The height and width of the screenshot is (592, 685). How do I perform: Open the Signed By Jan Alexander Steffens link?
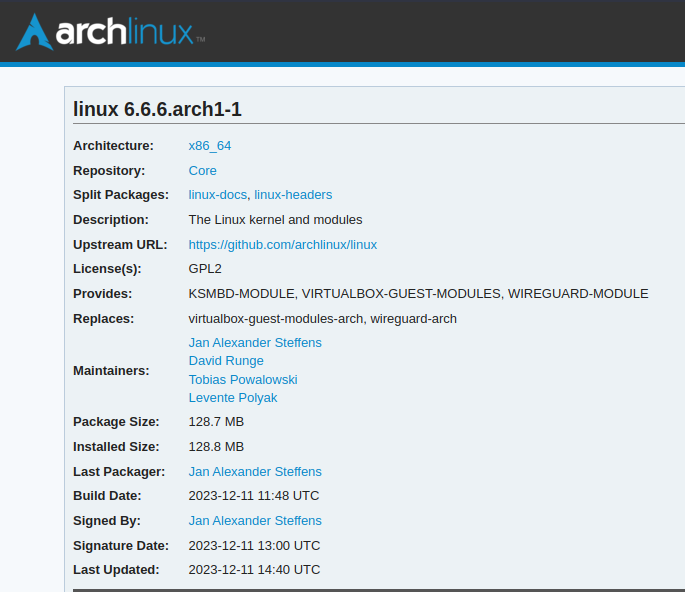click(255, 520)
